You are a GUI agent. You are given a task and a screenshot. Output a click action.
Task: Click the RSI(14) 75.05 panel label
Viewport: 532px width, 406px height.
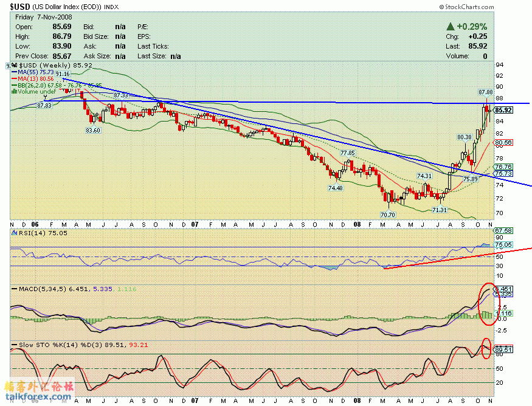pyautogui.click(x=43, y=233)
